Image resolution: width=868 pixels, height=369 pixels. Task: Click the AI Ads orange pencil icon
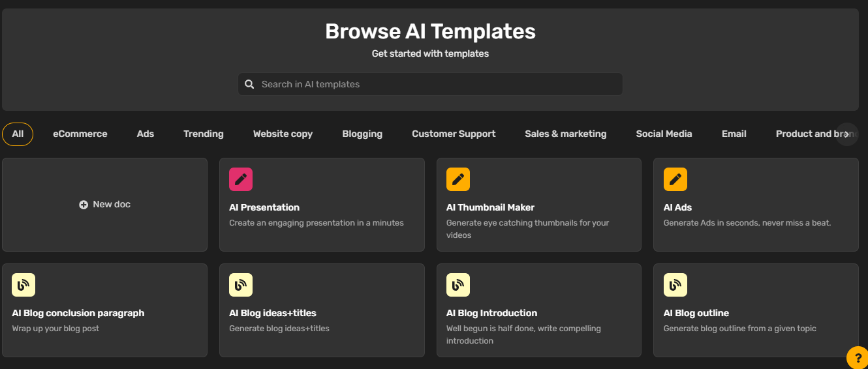pyautogui.click(x=675, y=179)
